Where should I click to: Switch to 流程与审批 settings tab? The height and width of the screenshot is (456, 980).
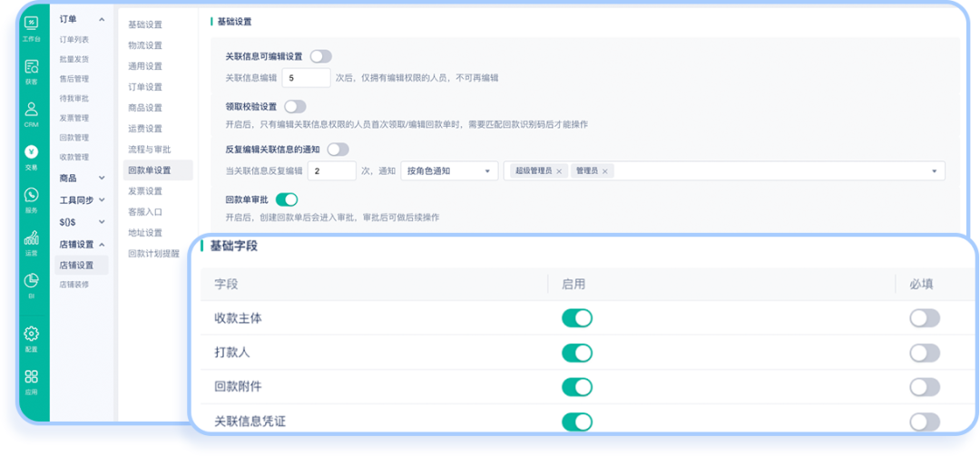[x=150, y=150]
